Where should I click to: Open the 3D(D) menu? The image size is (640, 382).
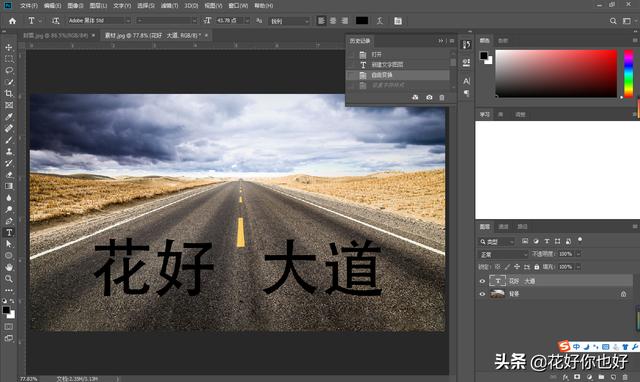click(x=191, y=6)
